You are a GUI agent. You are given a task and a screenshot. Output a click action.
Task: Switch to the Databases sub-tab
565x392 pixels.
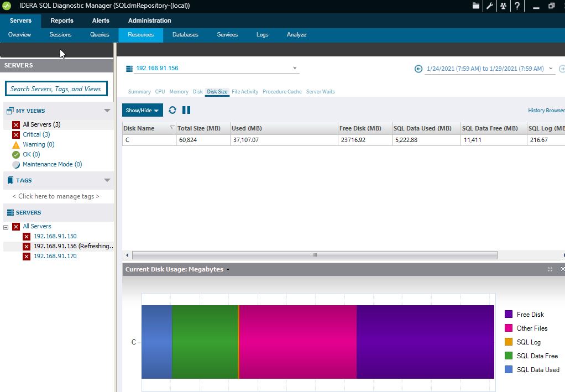pos(185,35)
